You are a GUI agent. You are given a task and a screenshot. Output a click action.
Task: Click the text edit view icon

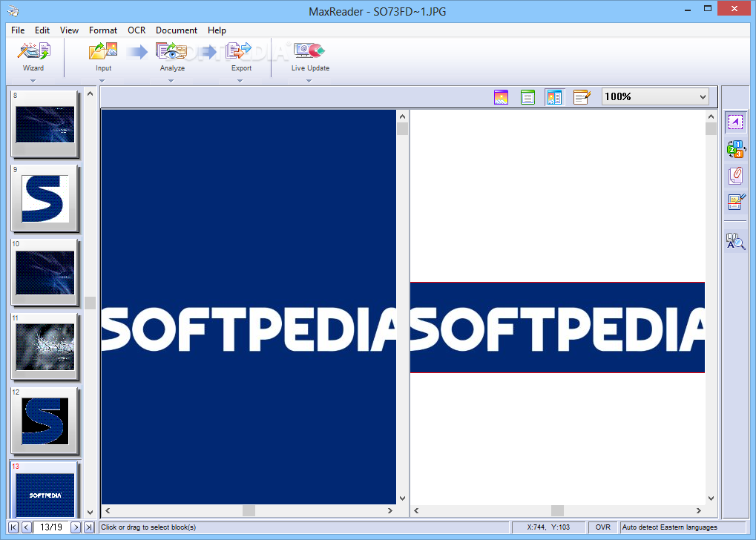[x=582, y=97]
